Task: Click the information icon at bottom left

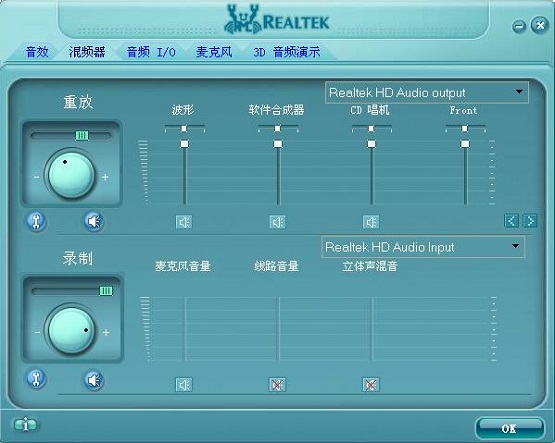Action: point(25,424)
